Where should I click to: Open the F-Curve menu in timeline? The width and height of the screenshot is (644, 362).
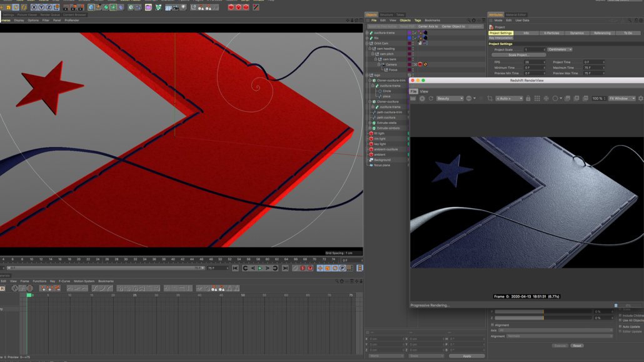[x=64, y=281]
